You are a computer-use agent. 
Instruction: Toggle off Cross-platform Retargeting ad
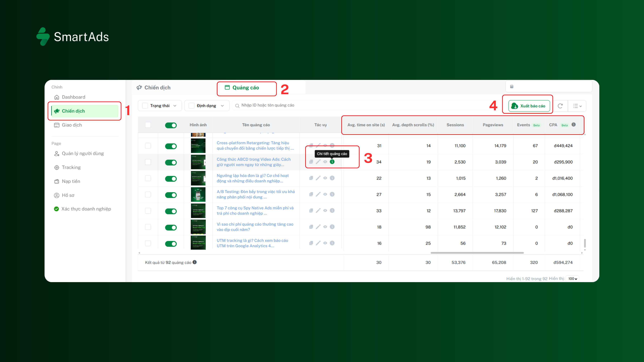pos(171,146)
